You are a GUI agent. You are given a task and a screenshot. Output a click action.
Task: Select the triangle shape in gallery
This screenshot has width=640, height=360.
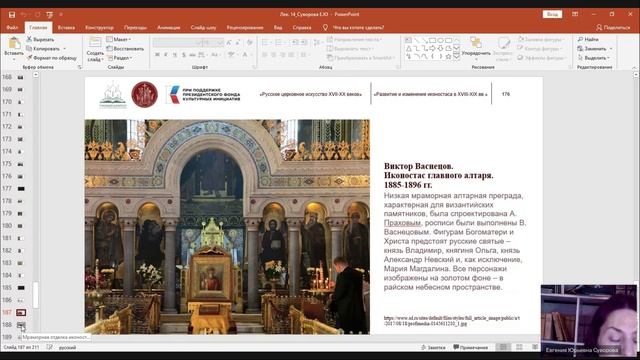pyautogui.click(x=409, y=48)
